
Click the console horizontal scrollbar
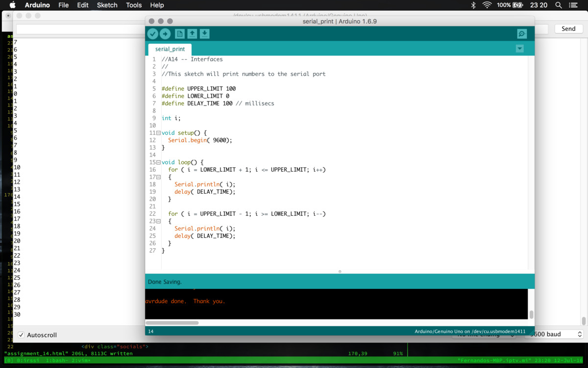[172, 323]
